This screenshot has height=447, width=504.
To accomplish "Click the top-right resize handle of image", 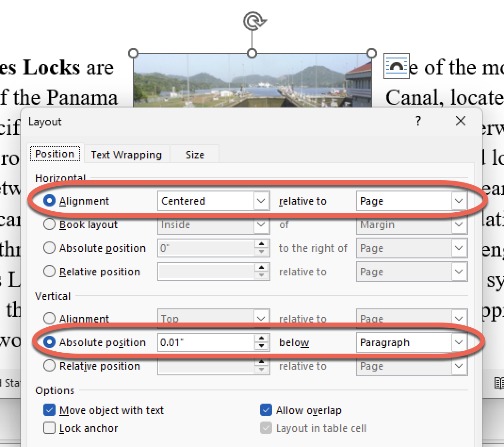I will [371, 53].
